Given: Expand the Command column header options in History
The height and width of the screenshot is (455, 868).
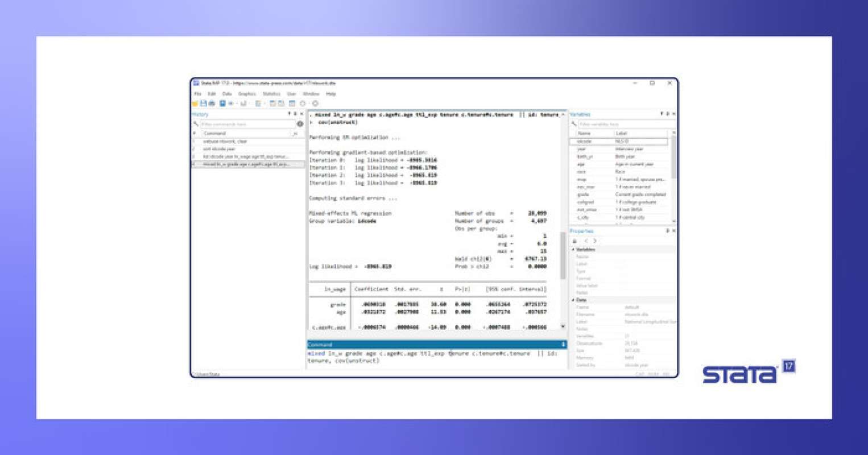Looking at the screenshot, I should (296, 133).
